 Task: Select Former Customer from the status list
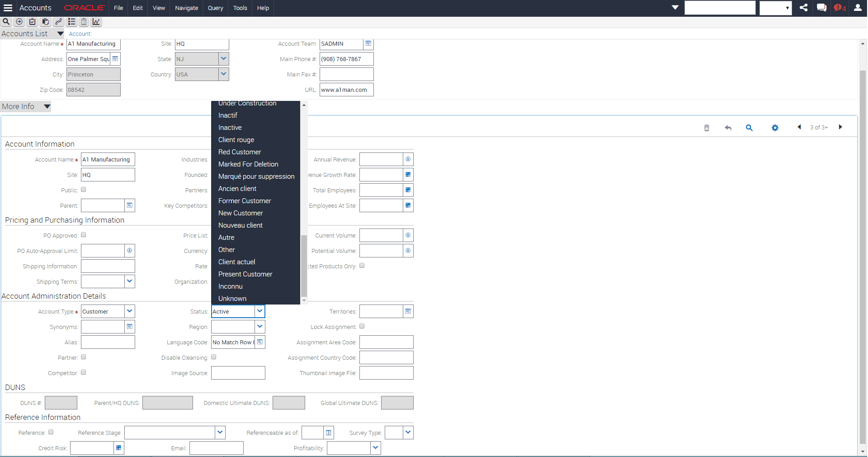tap(244, 200)
